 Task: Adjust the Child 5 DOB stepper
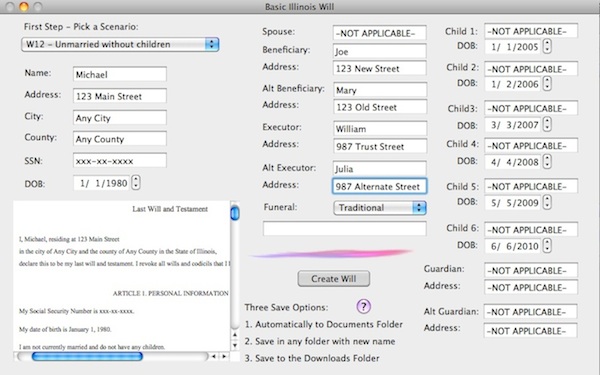[x=548, y=202]
